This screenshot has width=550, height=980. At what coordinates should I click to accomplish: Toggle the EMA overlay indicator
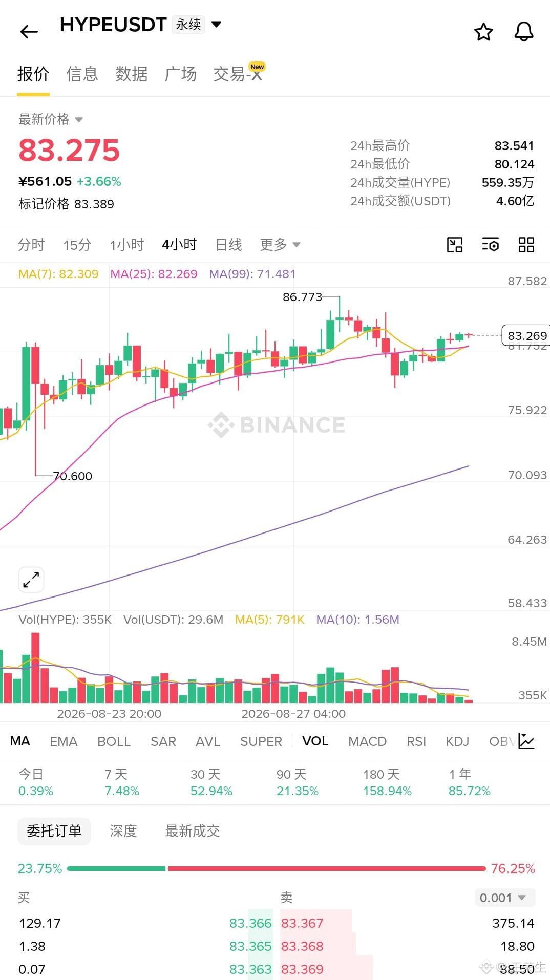click(64, 741)
